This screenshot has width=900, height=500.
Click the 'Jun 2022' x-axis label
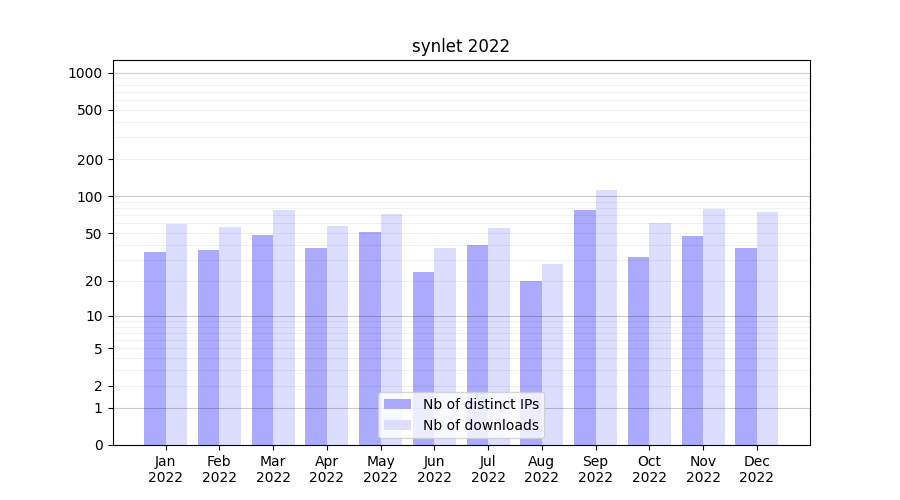pyautogui.click(x=434, y=469)
